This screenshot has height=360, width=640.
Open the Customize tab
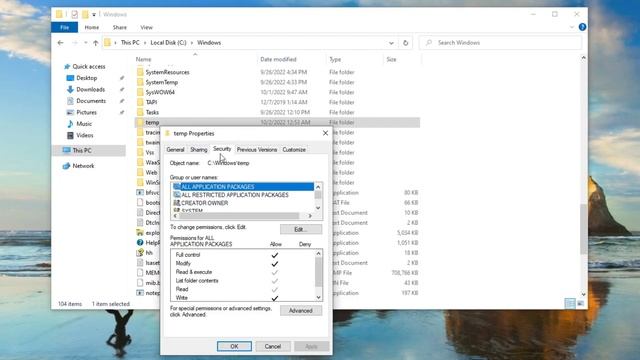(x=294, y=150)
